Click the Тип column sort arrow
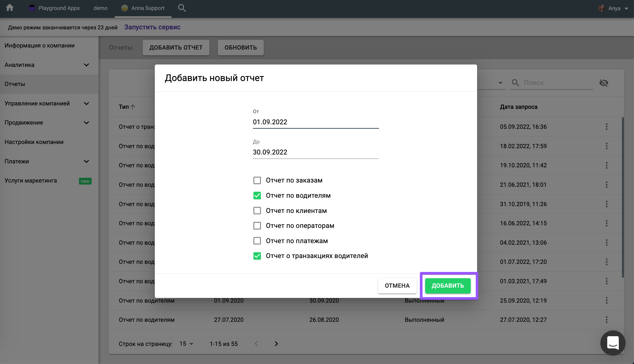 tap(133, 107)
